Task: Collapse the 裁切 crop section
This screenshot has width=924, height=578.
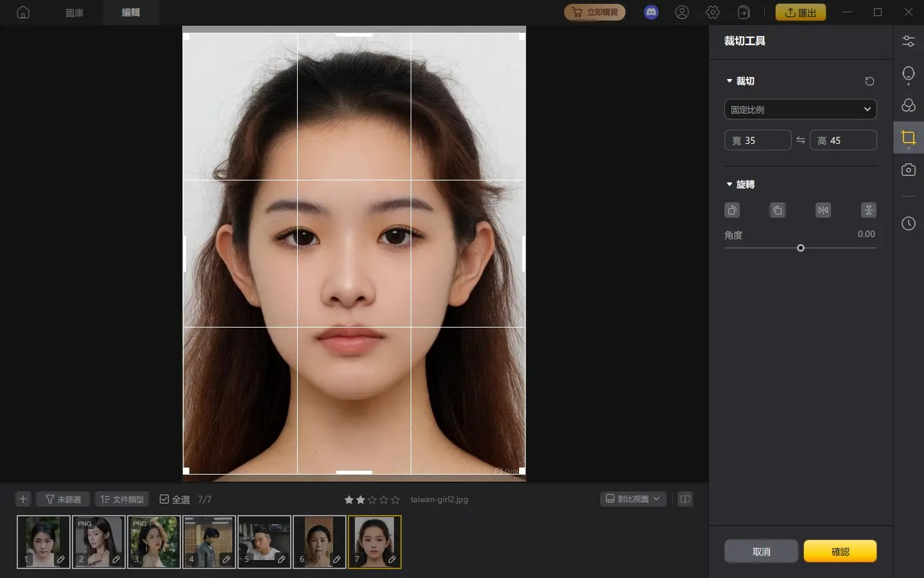Action: pyautogui.click(x=729, y=81)
